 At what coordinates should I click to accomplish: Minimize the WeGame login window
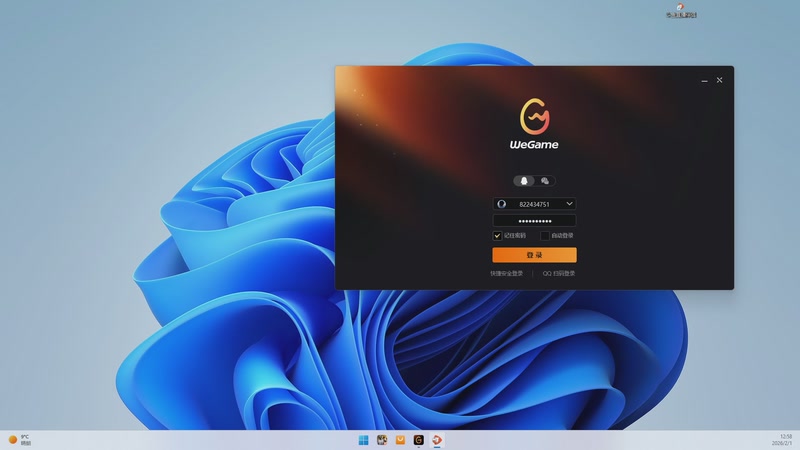705,81
